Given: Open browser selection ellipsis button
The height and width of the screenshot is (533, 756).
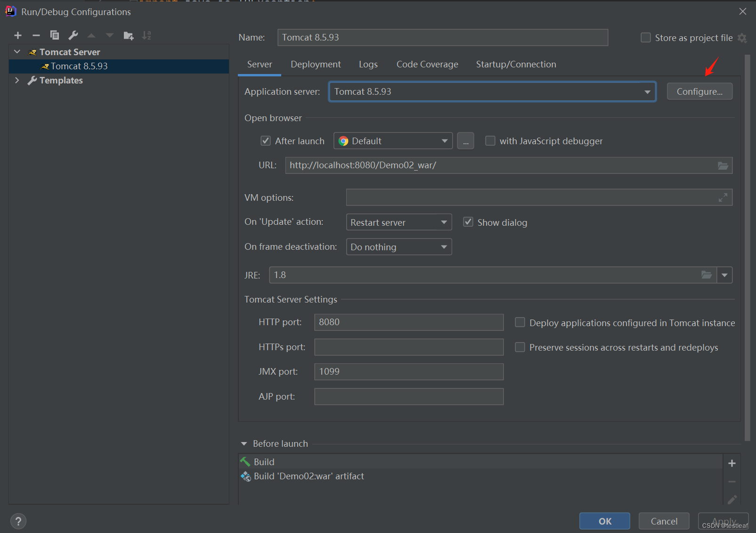Looking at the screenshot, I should pyautogui.click(x=465, y=141).
